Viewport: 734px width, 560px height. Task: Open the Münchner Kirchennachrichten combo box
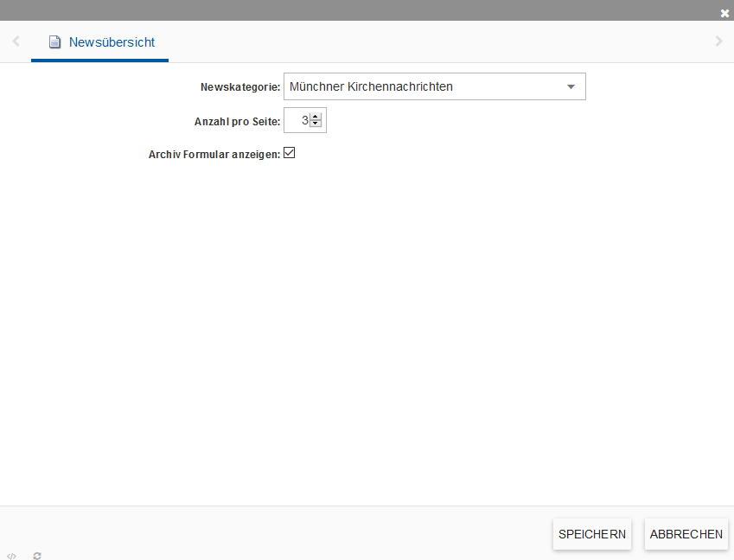[x=424, y=86]
